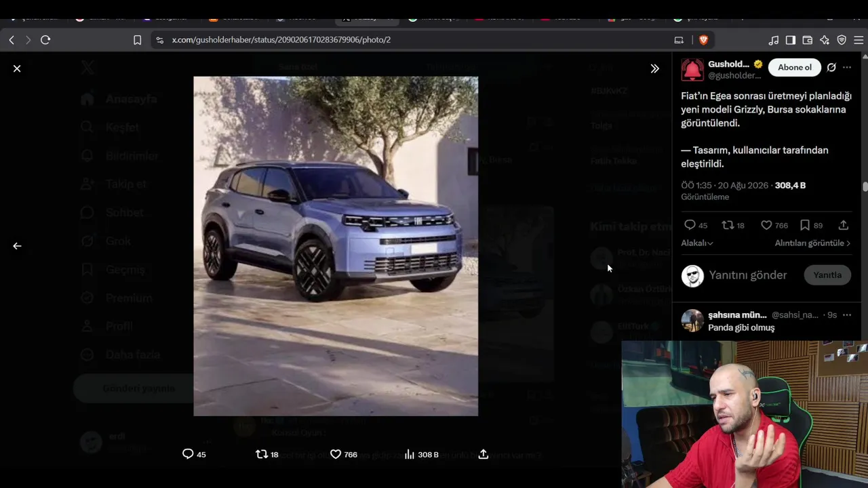Open the browser hamburger menu
Screen dimensions: 868x488
point(859,40)
